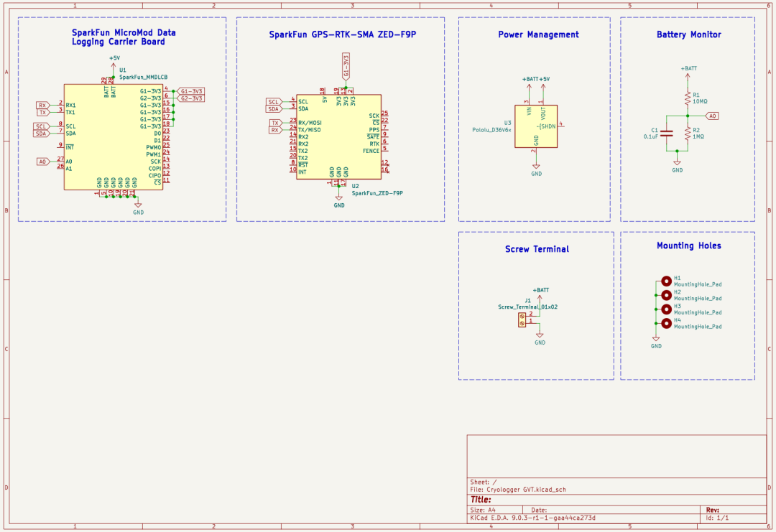Select the U3 Pololu regulator symbol body
Image resolution: width=776 pixels, height=532 pixels.
(536, 126)
